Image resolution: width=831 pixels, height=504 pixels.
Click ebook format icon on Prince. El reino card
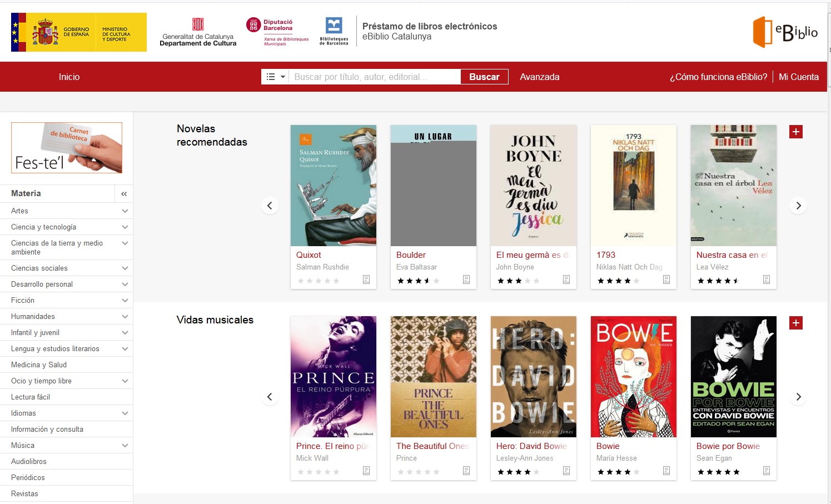(x=366, y=471)
